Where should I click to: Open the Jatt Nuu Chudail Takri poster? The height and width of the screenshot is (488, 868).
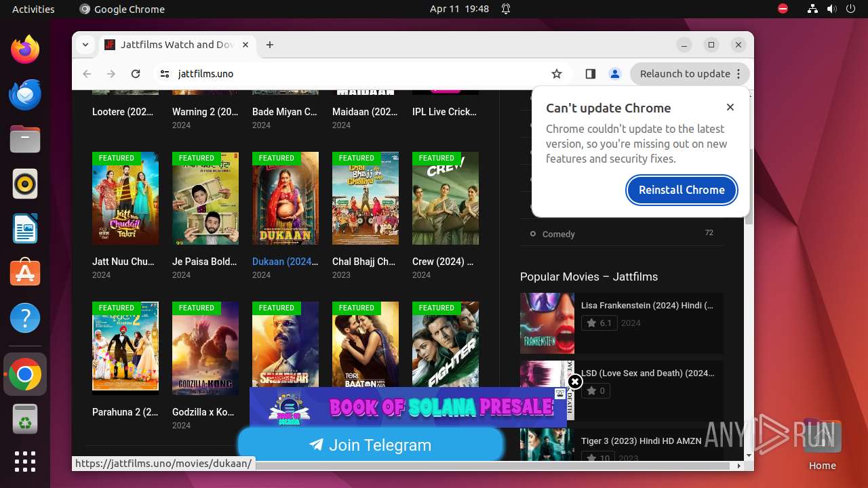125,198
